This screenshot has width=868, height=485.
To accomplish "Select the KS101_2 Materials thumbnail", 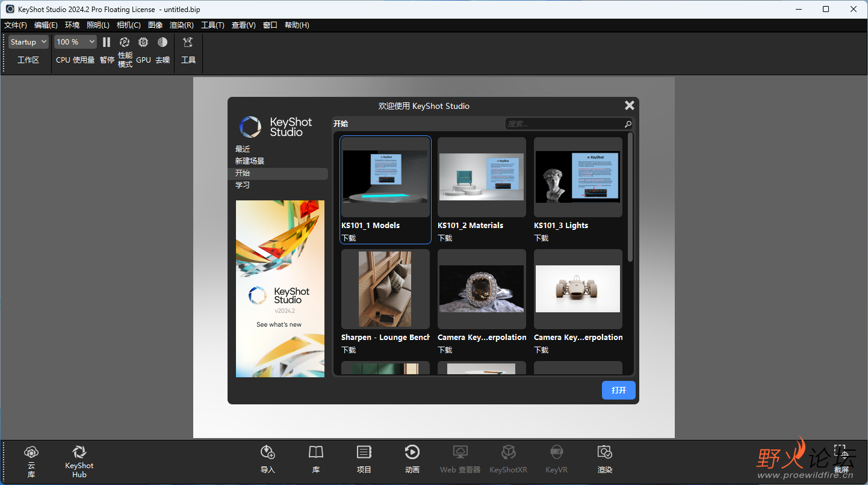I will [482, 177].
